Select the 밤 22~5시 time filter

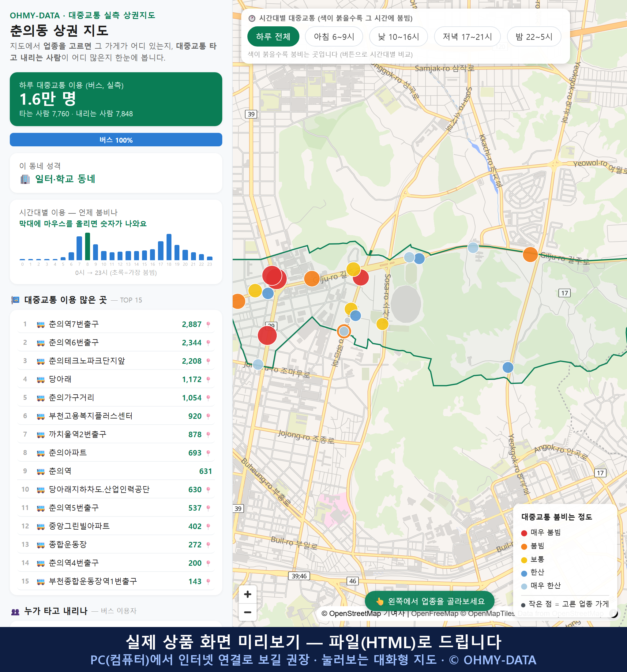pos(534,36)
